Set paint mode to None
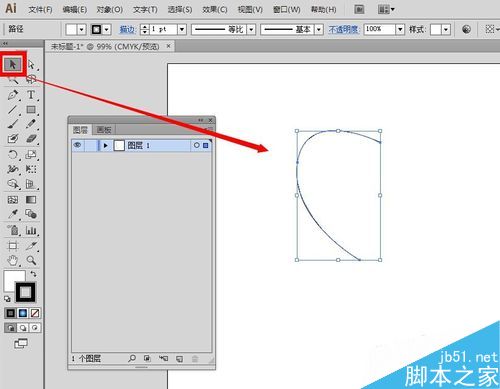This screenshot has height=389, width=500. 35,313
